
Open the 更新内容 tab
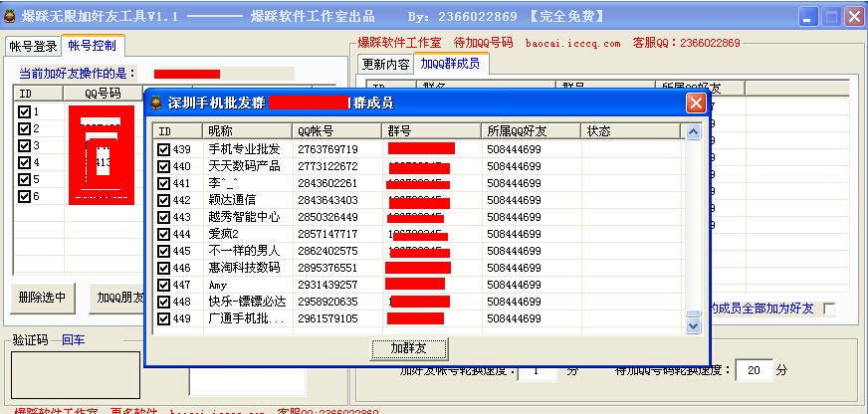[385, 65]
